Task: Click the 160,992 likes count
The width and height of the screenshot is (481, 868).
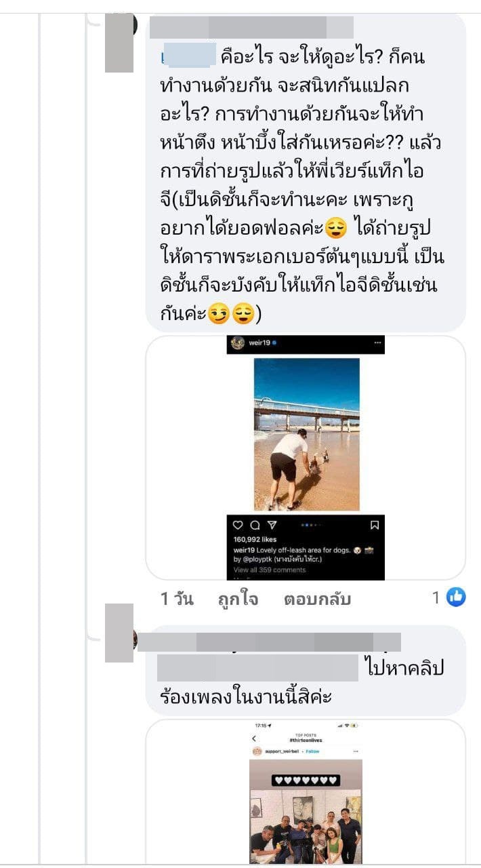Action: (255, 540)
